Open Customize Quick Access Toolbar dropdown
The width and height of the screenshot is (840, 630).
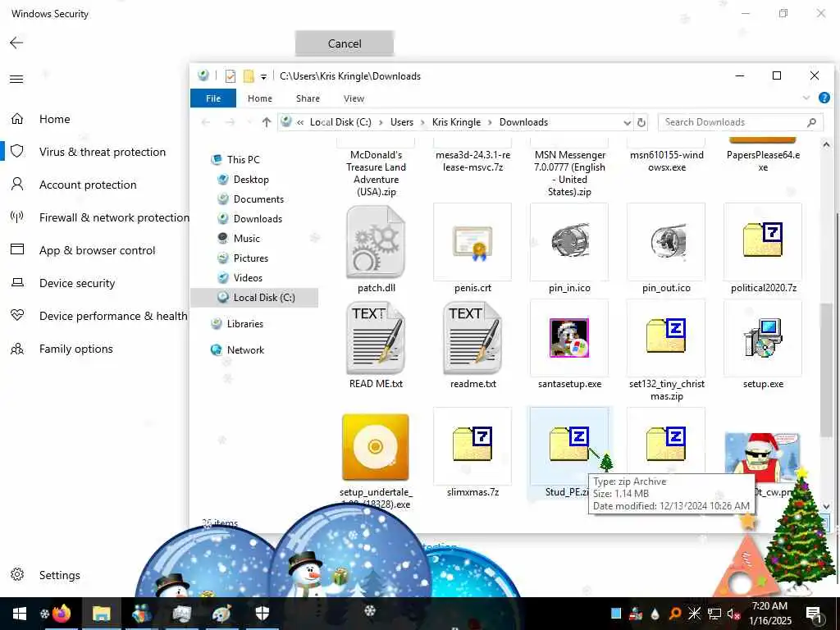click(x=263, y=76)
